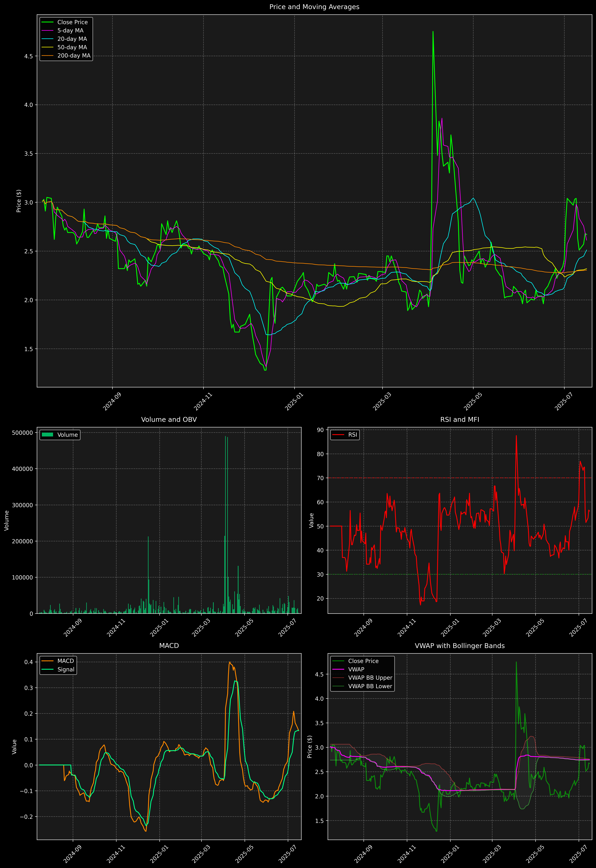The height and width of the screenshot is (868, 596).
Task: Click 'Price ($)' axis label of top chart
Action: (19, 201)
